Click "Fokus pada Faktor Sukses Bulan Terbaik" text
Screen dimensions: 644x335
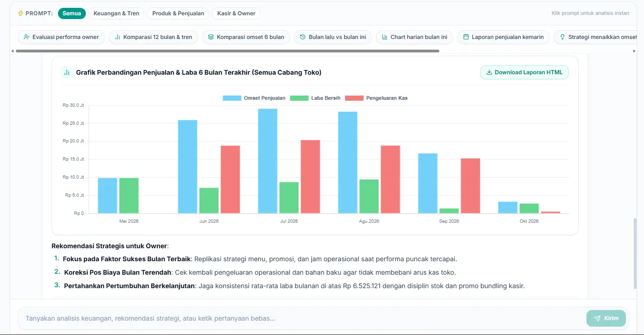tap(127, 259)
